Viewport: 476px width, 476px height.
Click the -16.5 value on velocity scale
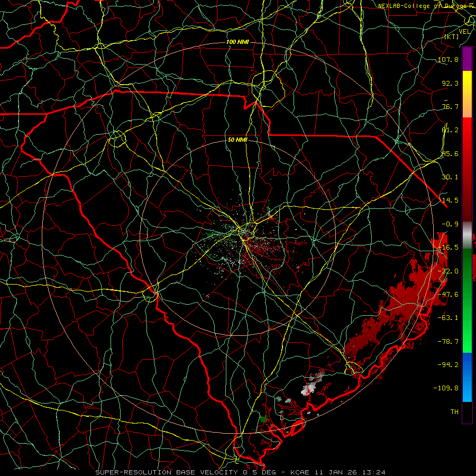[448, 248]
